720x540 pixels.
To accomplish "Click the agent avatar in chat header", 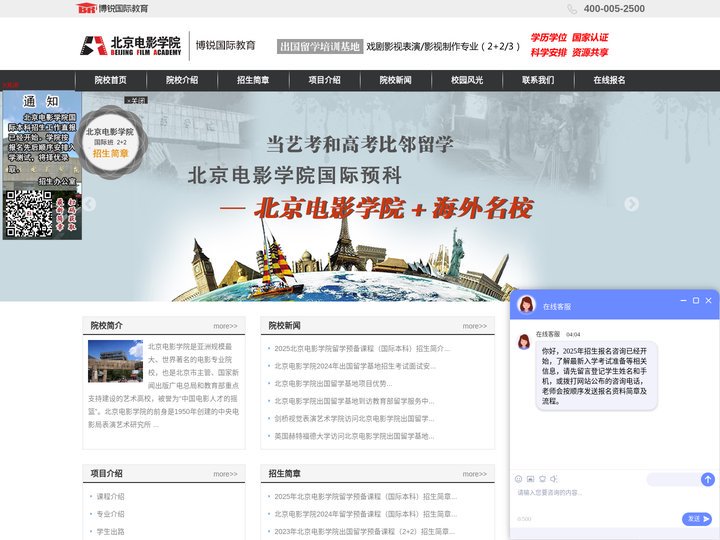I will tap(526, 304).
